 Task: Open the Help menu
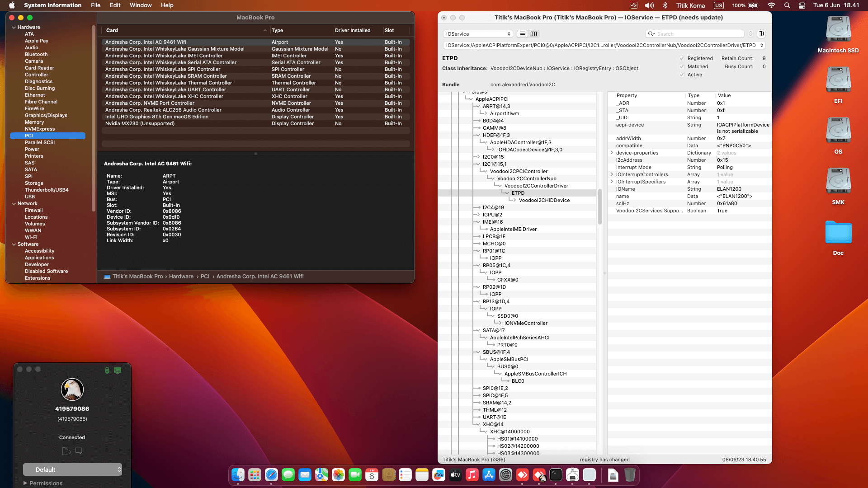[167, 5]
